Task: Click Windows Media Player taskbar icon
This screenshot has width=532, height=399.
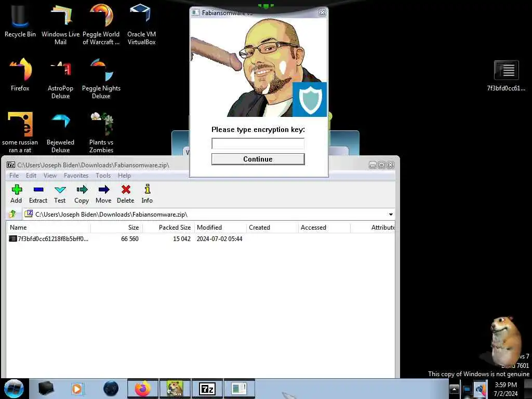Action: point(77,389)
